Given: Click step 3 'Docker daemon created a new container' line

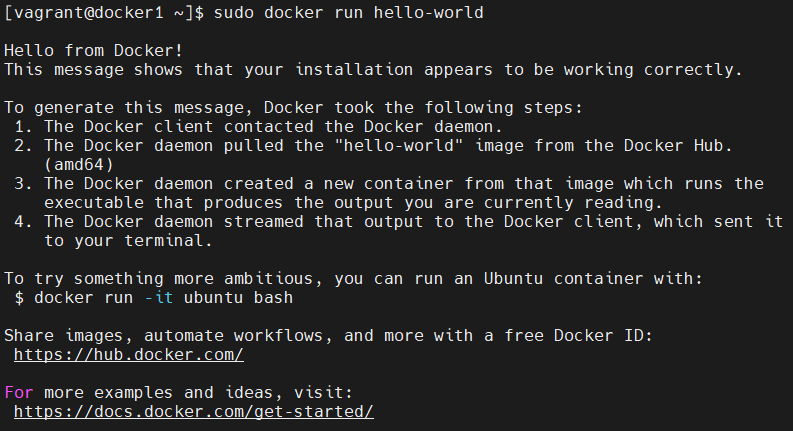Looking at the screenshot, I should coord(389,183).
